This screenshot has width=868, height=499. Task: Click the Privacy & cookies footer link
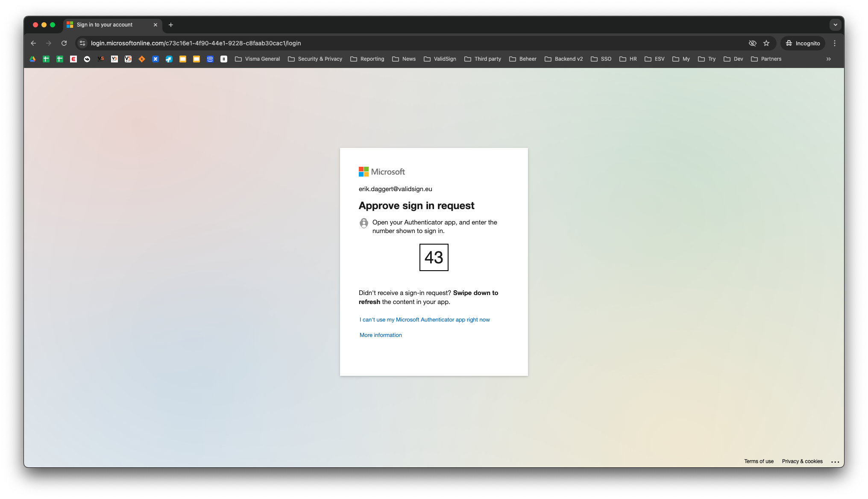[x=802, y=461]
